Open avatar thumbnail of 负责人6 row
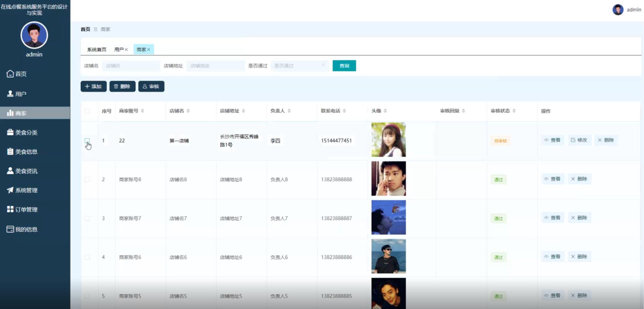 (x=388, y=256)
